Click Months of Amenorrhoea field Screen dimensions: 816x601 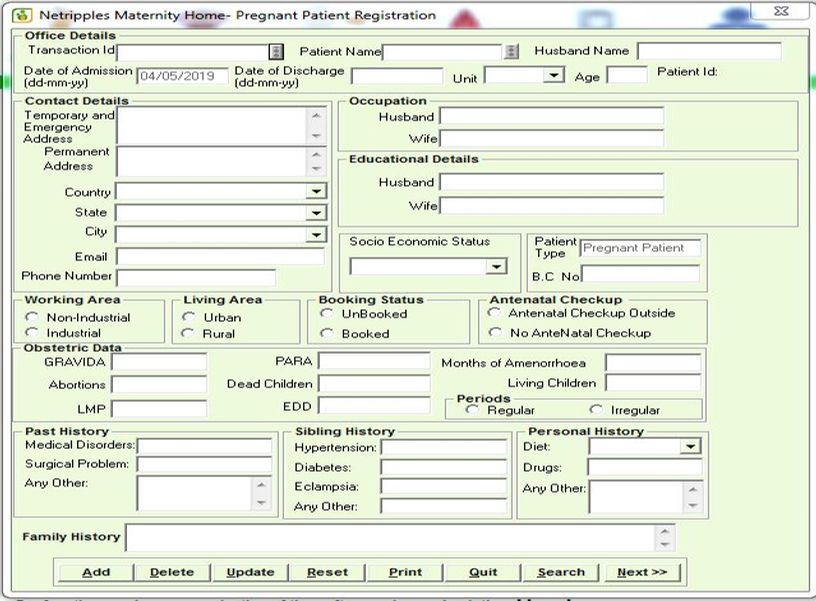coord(653,363)
